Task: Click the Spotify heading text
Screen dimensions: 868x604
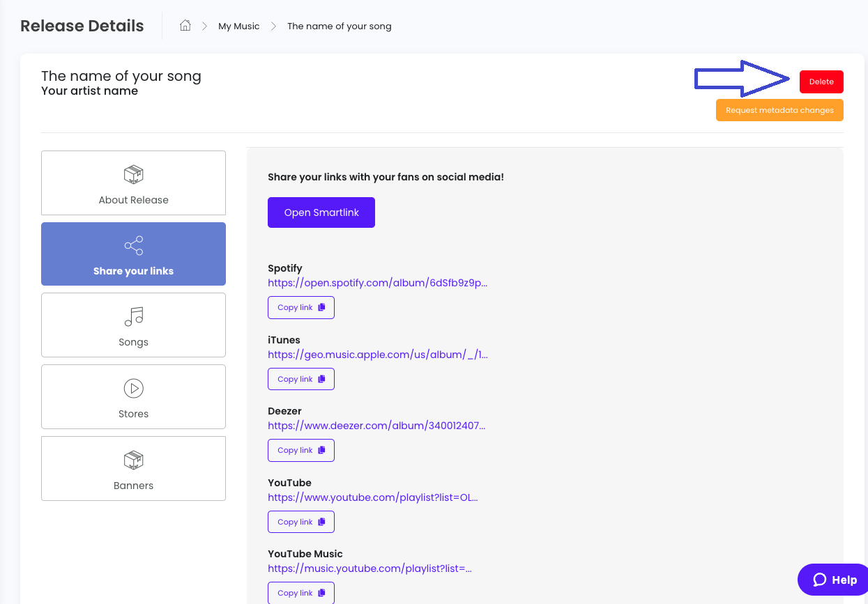Action: click(x=285, y=268)
